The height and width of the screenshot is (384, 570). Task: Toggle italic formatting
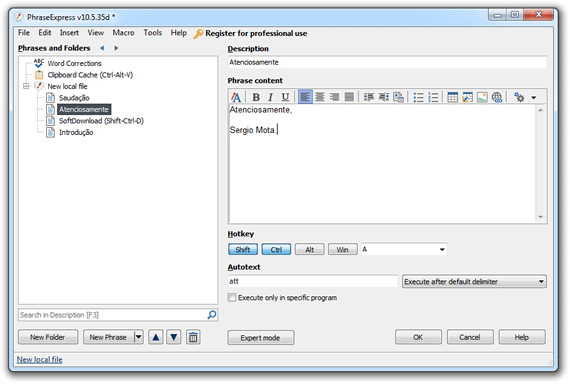(x=270, y=97)
